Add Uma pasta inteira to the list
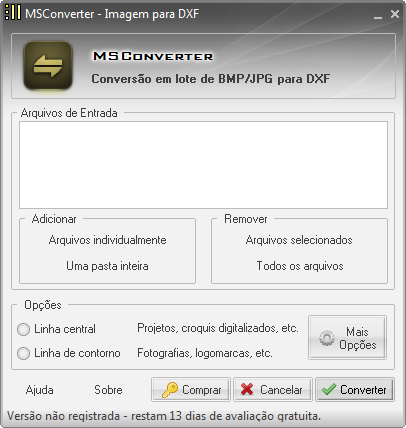This screenshot has height=428, width=406. tap(107, 266)
